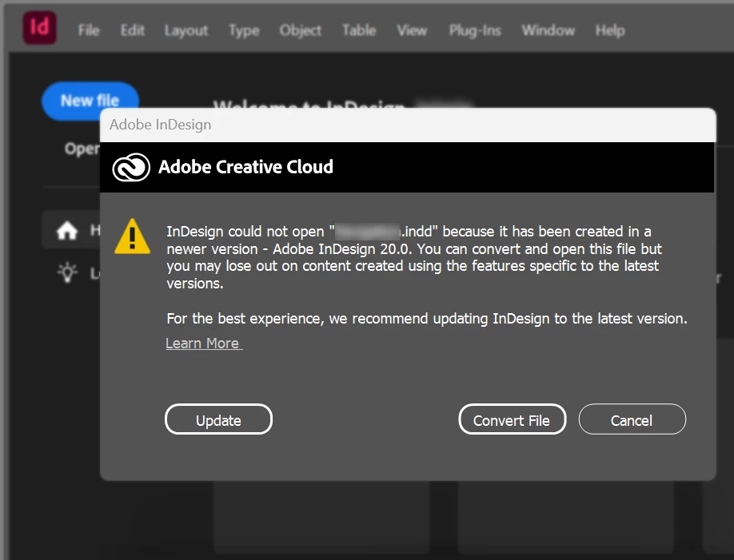
Task: Cancel the conversion dialog
Action: coord(632,419)
